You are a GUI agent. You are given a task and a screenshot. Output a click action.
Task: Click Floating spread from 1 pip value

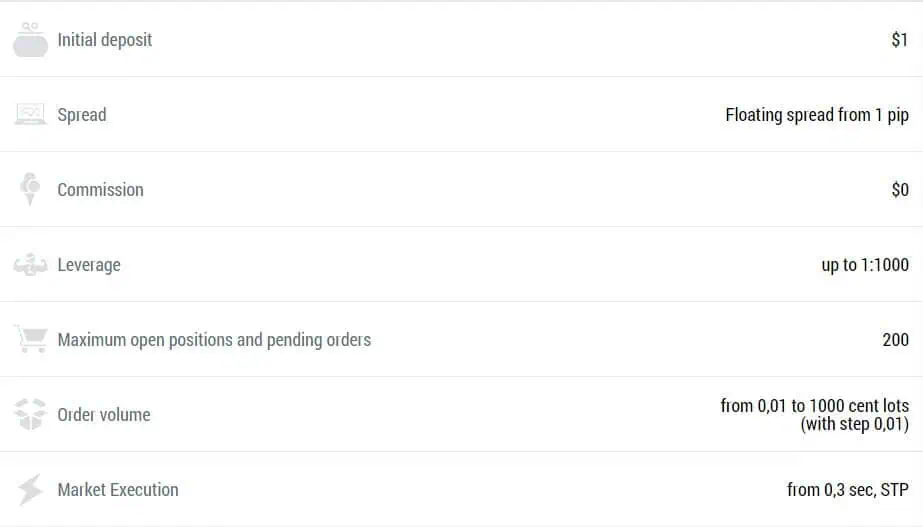pyautogui.click(x=817, y=115)
